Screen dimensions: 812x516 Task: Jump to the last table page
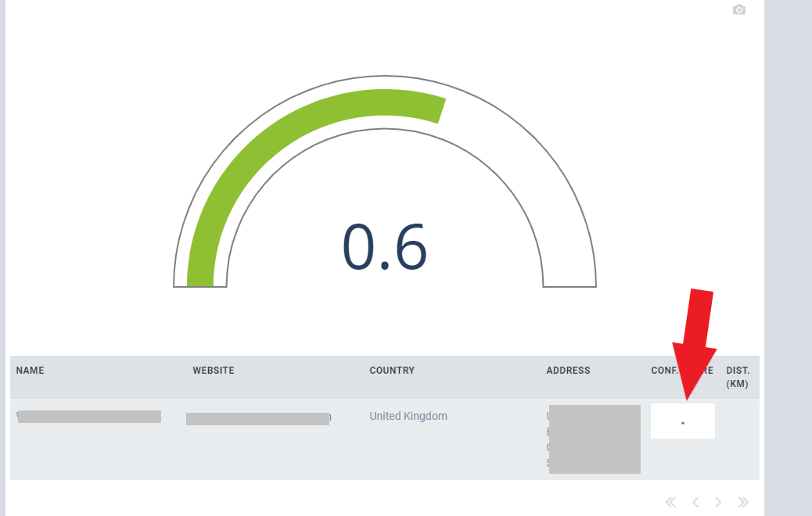click(743, 502)
